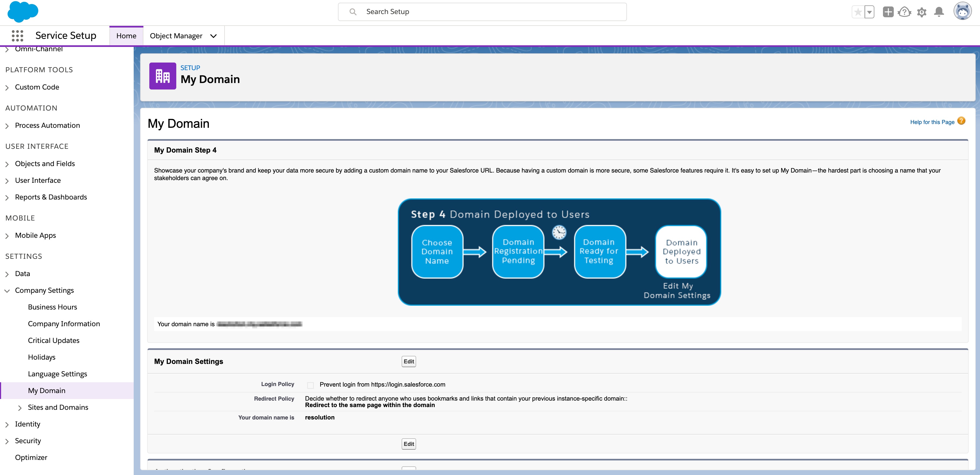Expand Objects and Fields section
This screenshot has width=980, height=475.
[7, 164]
